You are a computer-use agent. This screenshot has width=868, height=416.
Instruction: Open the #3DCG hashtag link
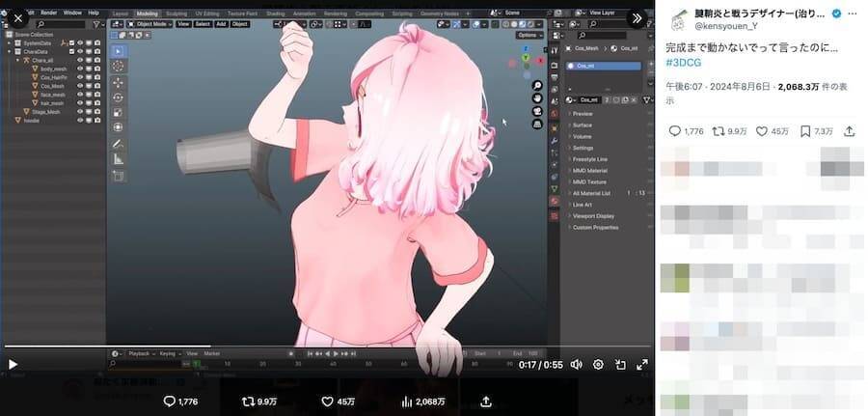[x=683, y=62]
